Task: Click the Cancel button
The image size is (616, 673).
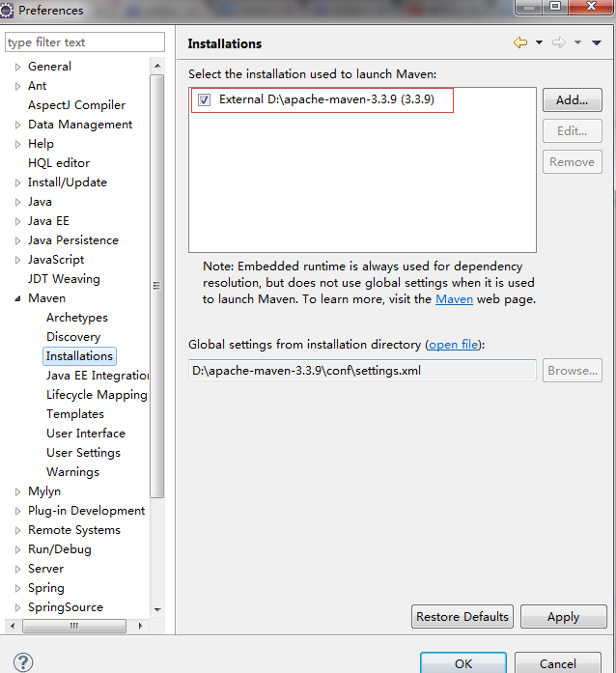Action: pos(558,663)
